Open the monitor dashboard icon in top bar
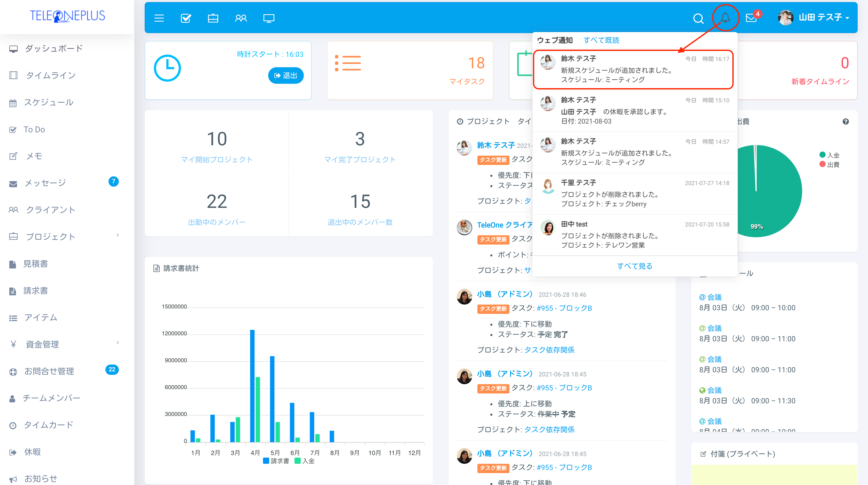The image size is (868, 485). [x=269, y=18]
